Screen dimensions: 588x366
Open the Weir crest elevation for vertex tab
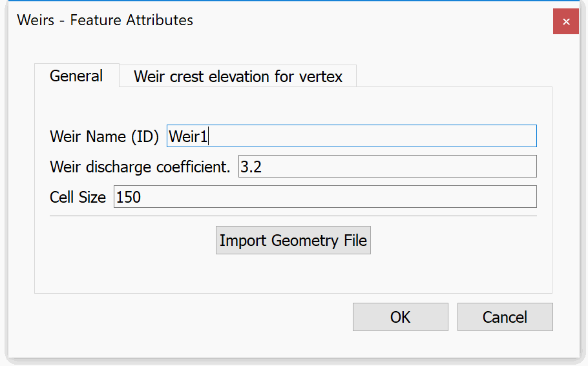coord(237,77)
